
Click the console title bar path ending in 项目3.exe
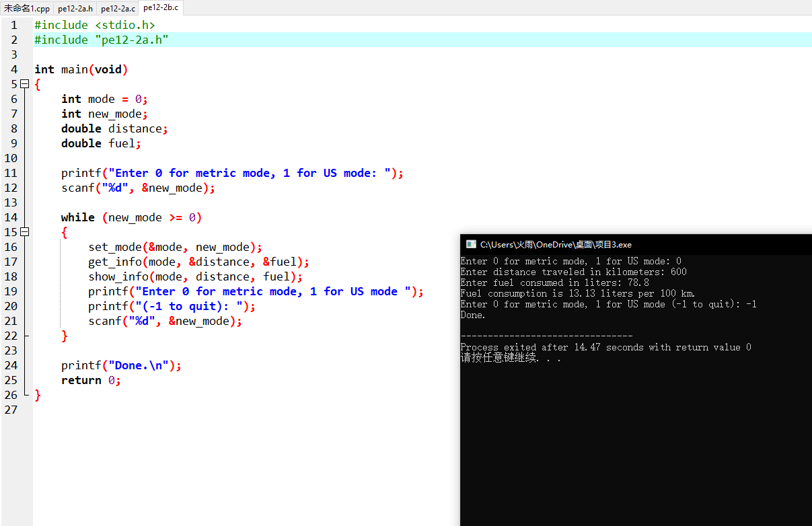pyautogui.click(x=556, y=244)
